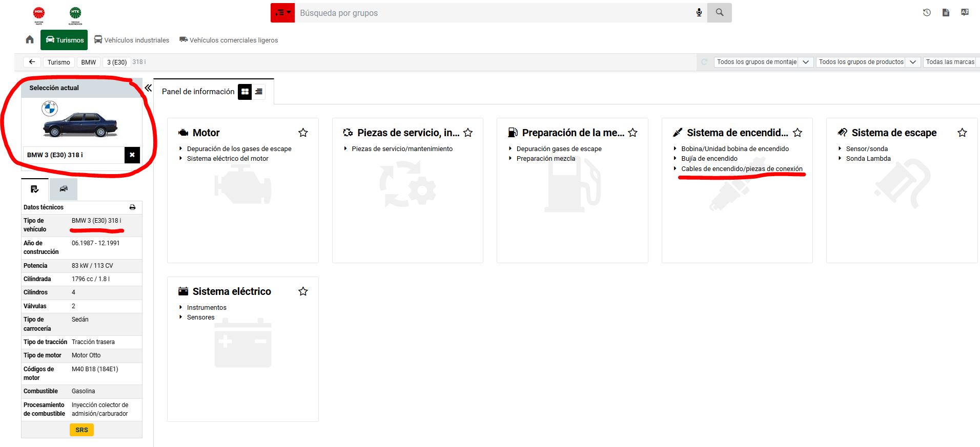Favorite the Motor category star

[x=303, y=133]
